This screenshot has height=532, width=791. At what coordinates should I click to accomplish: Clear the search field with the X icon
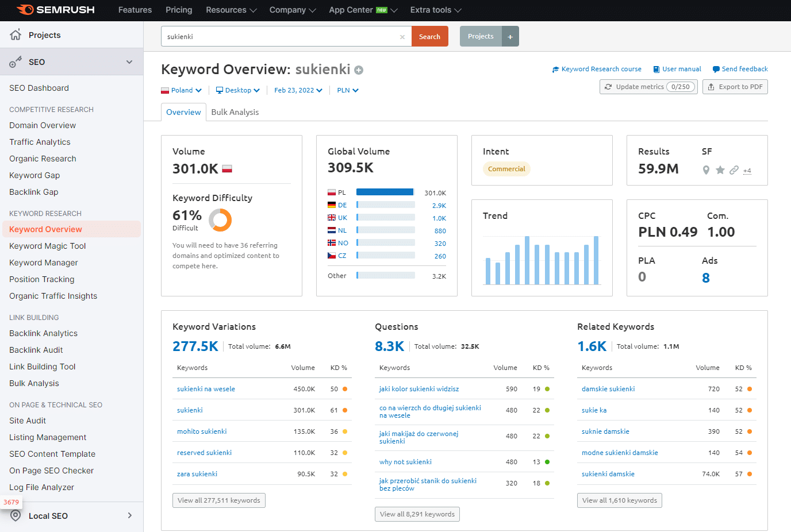point(402,37)
